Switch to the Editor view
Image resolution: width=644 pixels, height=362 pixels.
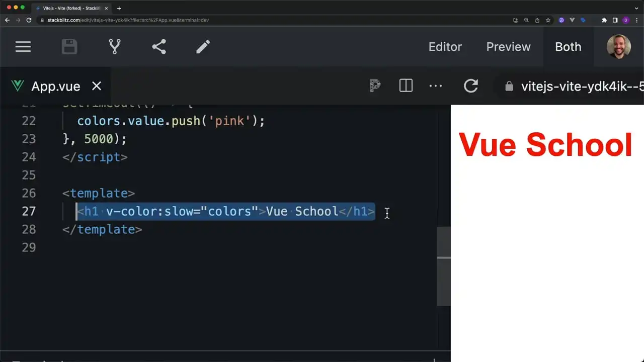[445, 47]
